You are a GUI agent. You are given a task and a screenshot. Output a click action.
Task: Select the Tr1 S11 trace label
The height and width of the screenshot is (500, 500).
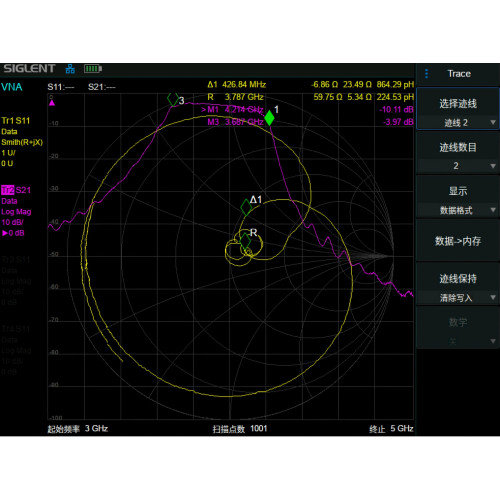(16, 121)
